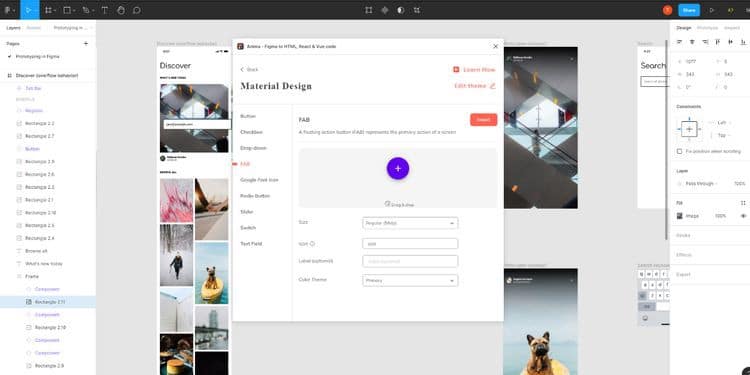Open the Pass through blend mode dropdown
The image size is (750, 375).
[x=702, y=184]
